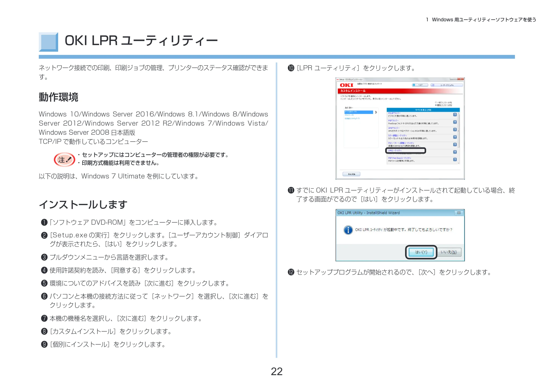Click PDF Print Directユーティリティ link
554x392 pixels.
(x=400, y=158)
